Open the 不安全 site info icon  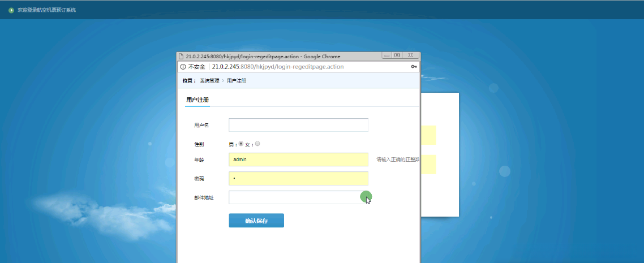click(183, 67)
